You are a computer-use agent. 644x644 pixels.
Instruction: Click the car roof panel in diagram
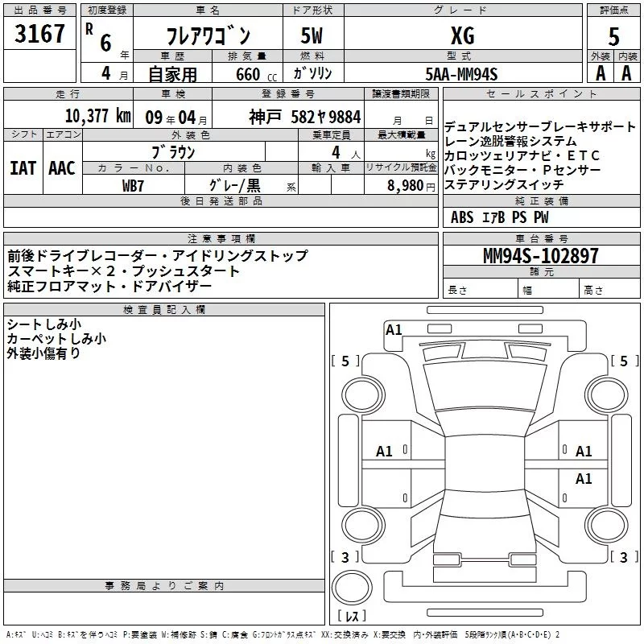(485, 464)
